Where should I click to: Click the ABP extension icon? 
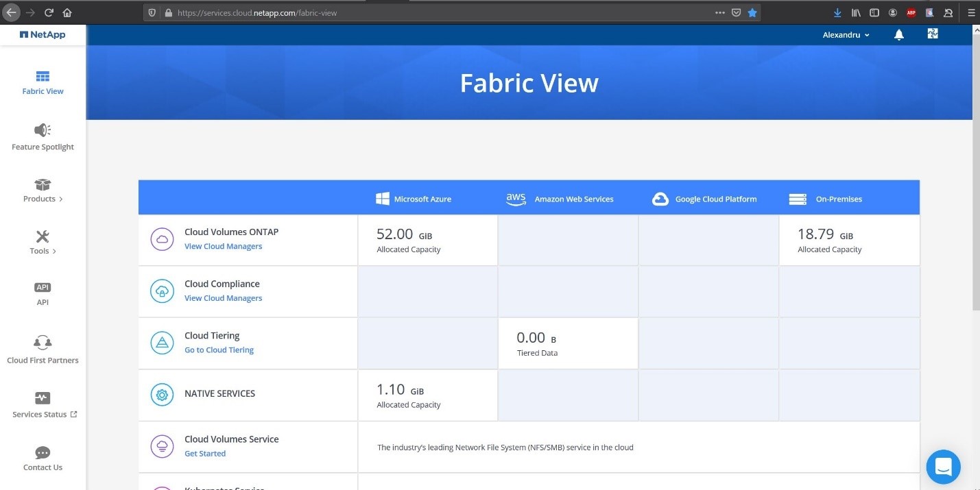(x=911, y=12)
